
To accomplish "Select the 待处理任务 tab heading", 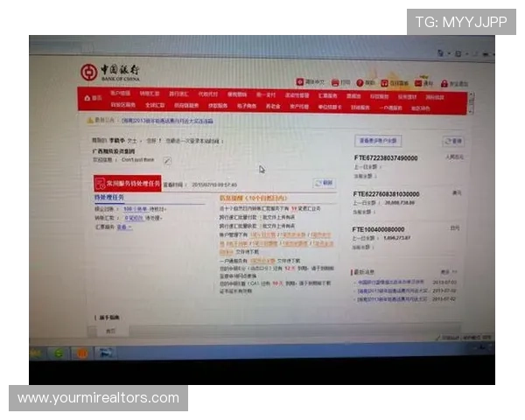I will [x=109, y=198].
